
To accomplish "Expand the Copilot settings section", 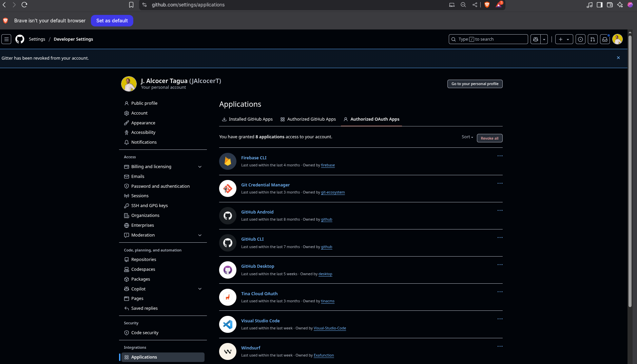I will tap(200, 289).
